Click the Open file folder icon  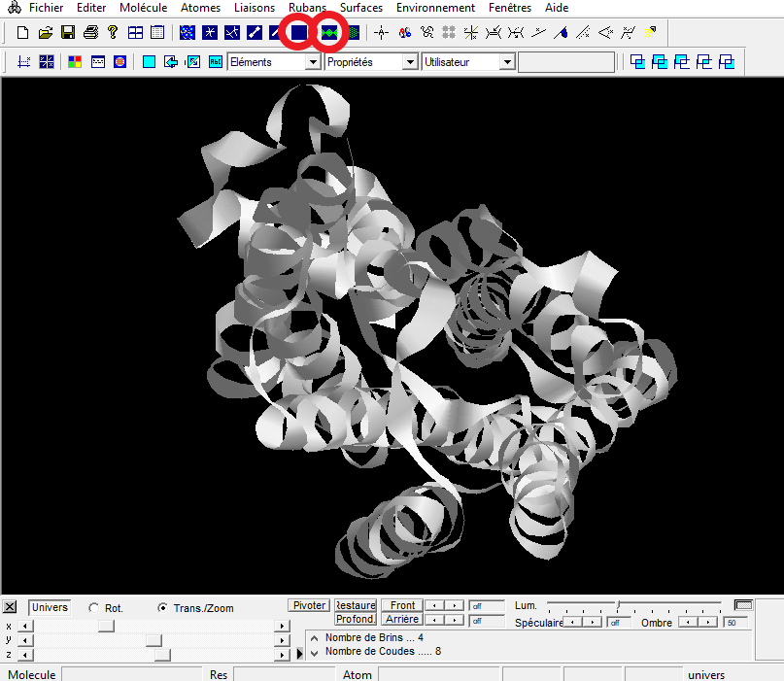(x=45, y=32)
